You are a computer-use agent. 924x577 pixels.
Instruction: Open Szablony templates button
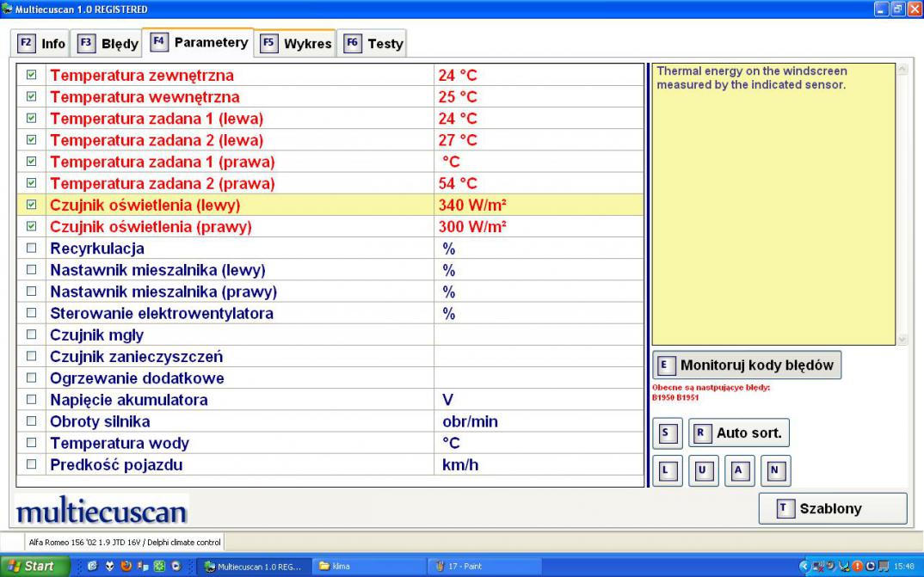832,508
